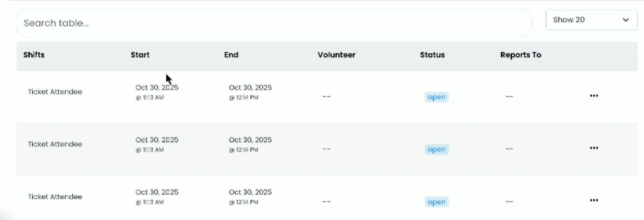The width and height of the screenshot is (644, 220).
Task: Click the Search table input field
Action: [x=273, y=23]
